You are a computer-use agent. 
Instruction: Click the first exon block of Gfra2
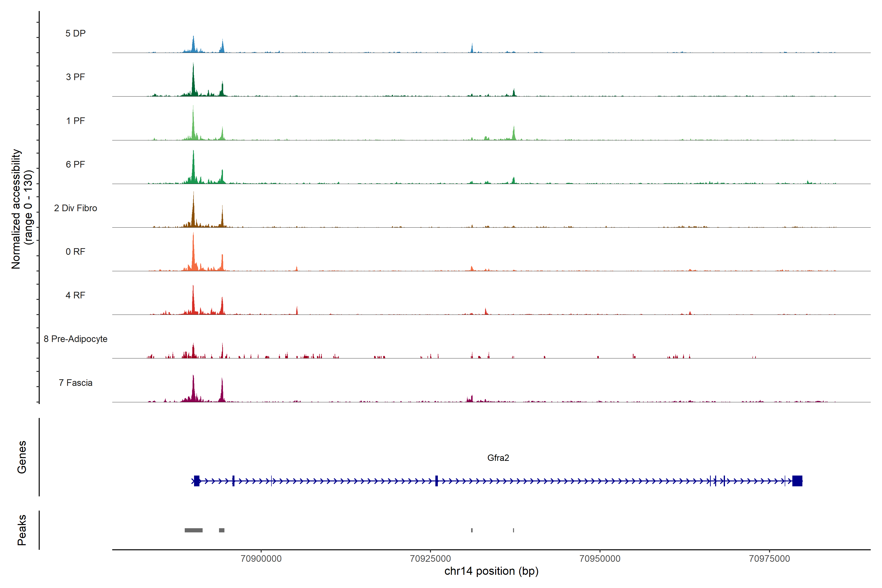(197, 481)
